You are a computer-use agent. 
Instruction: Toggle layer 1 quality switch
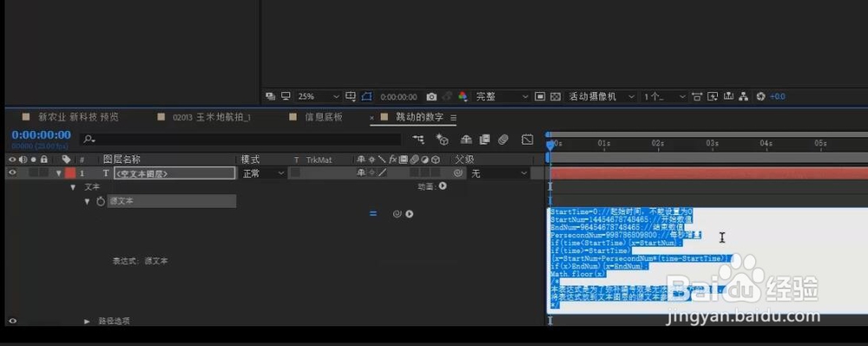click(382, 173)
